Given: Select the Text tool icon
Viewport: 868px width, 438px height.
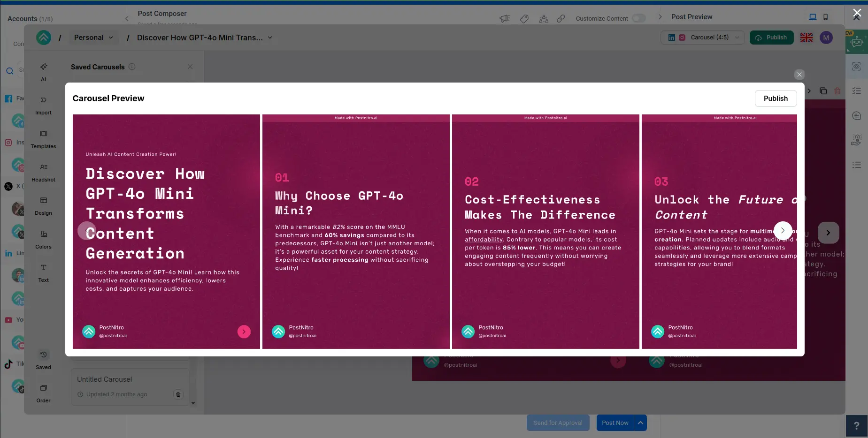Looking at the screenshot, I should [43, 272].
